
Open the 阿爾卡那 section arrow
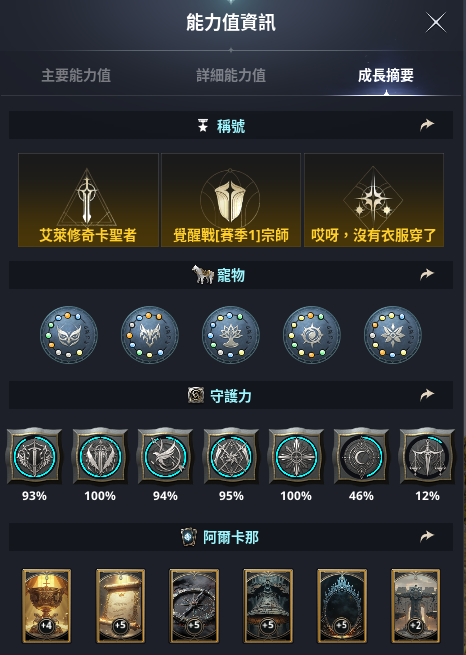click(427, 536)
